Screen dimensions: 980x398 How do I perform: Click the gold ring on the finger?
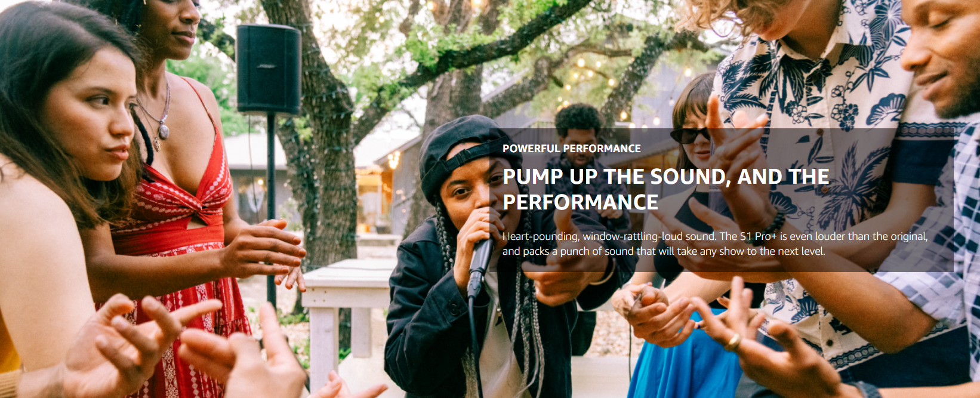[732, 342]
